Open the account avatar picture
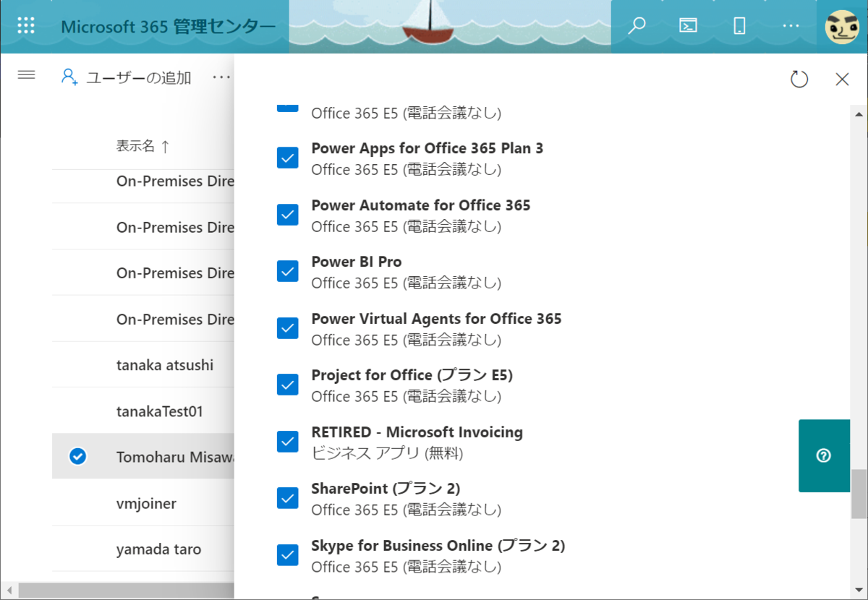The image size is (868, 600). coord(842,27)
